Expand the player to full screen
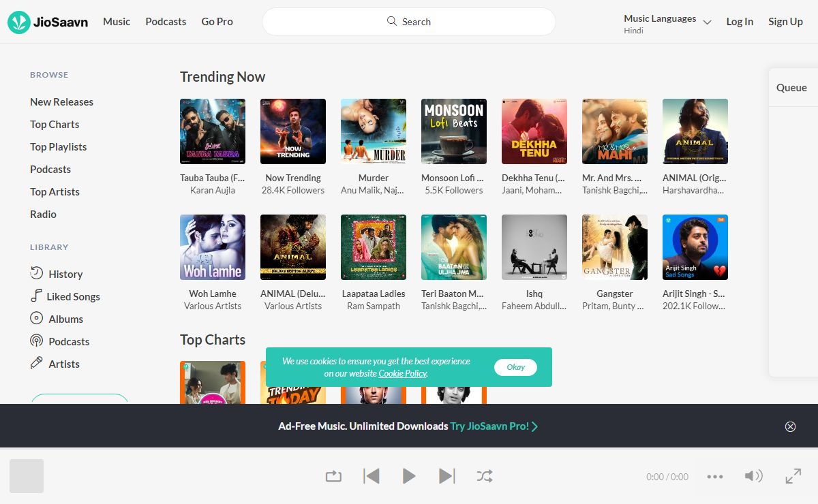818x504 pixels. pos(793,476)
